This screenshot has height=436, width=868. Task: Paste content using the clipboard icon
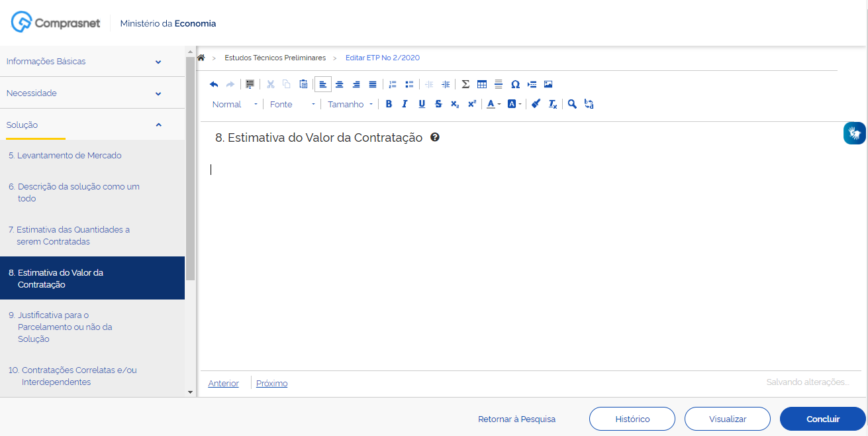303,84
